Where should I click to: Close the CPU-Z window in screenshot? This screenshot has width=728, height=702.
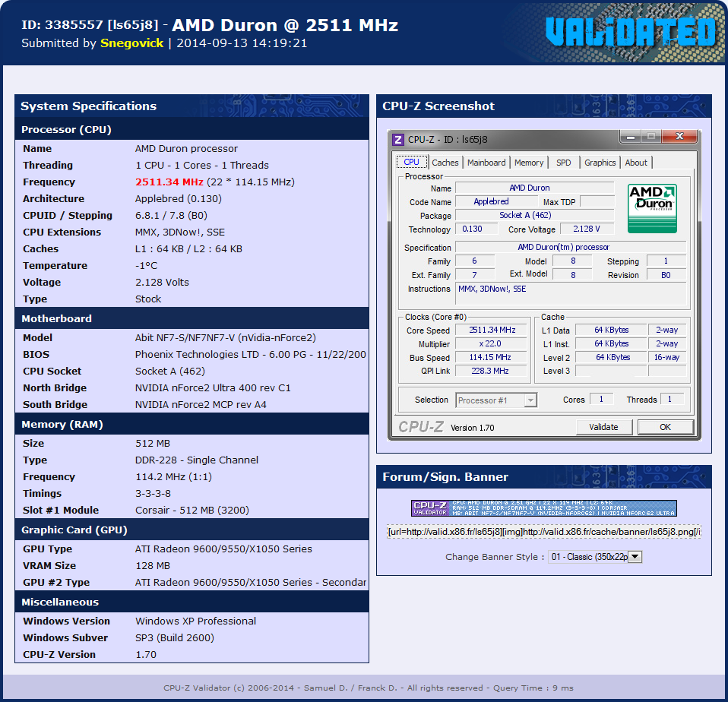tap(679, 137)
